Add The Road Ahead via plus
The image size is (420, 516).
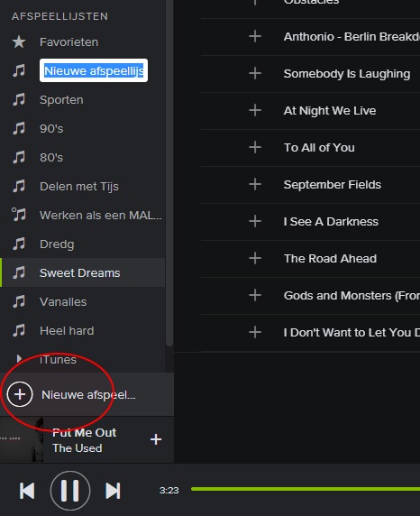(x=255, y=258)
